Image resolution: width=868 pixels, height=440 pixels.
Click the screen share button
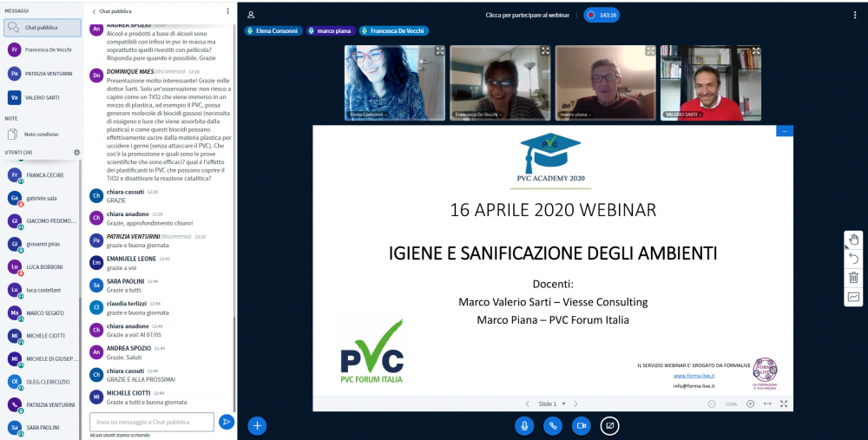tap(609, 425)
